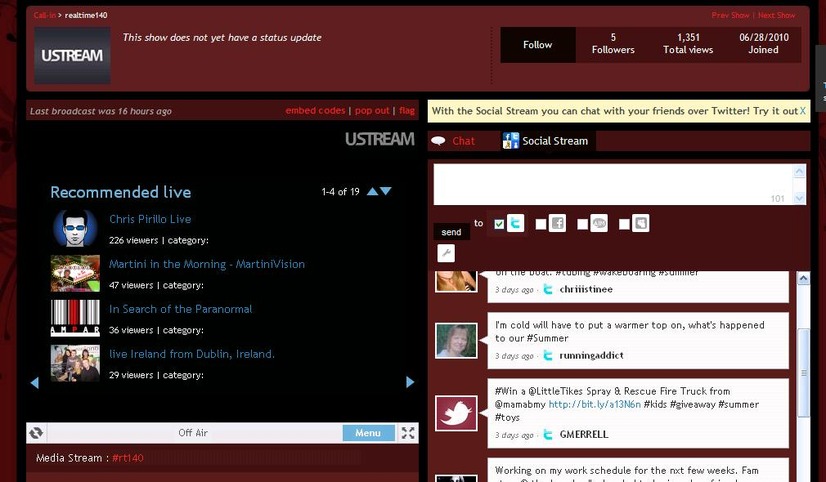Viewport: 826px width, 482px height.
Task: Click the AMPAR barcode thumbnail
Action: click(x=75, y=318)
